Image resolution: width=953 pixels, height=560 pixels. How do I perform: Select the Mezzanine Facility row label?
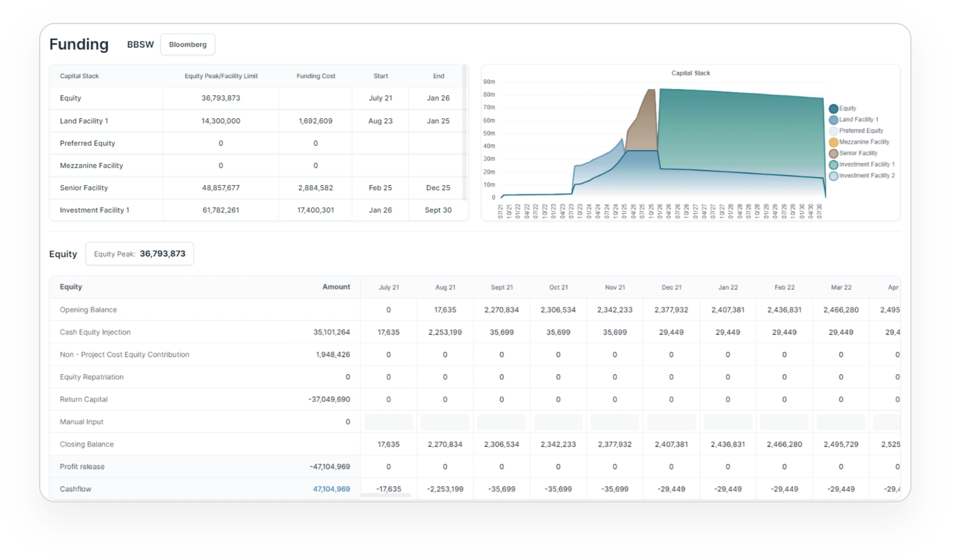92,166
